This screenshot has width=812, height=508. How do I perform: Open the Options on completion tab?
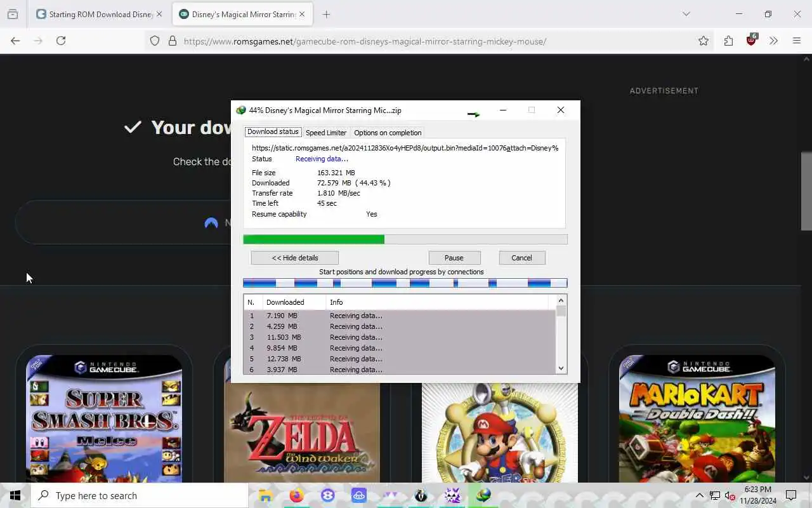(388, 133)
